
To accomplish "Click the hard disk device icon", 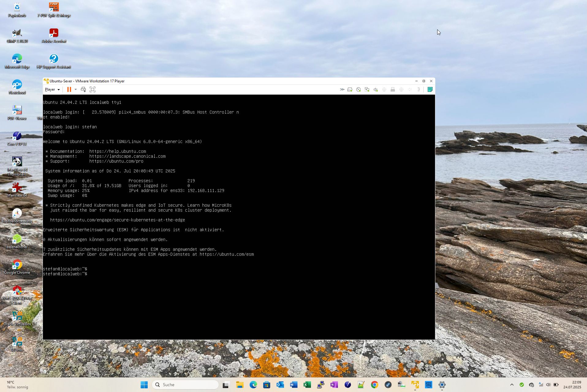I will [x=350, y=89].
